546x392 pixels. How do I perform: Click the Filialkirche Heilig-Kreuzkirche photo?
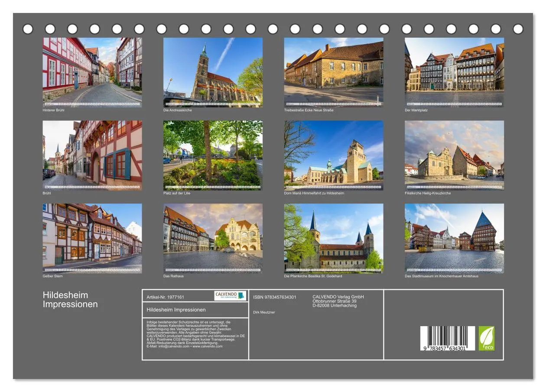click(x=455, y=155)
